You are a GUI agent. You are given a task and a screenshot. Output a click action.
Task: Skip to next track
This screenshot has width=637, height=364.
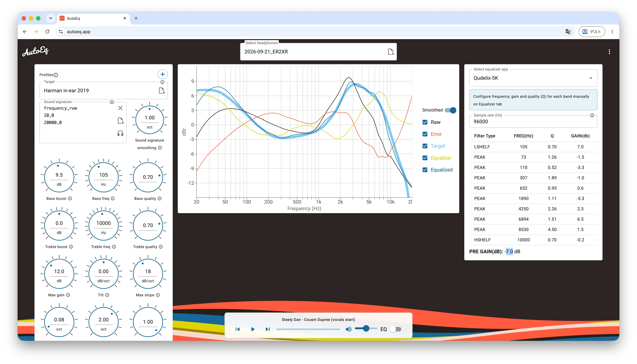pyautogui.click(x=267, y=329)
